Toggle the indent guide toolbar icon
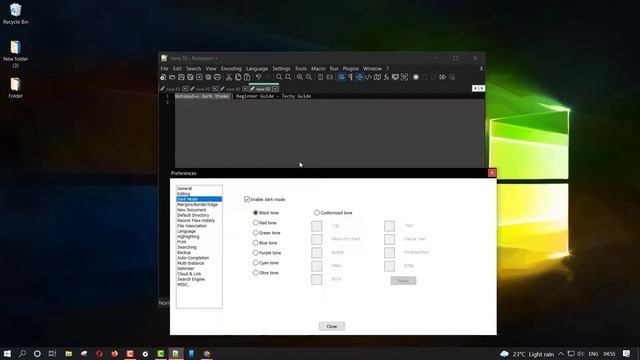This screenshot has height=360, width=640. pyautogui.click(x=359, y=77)
